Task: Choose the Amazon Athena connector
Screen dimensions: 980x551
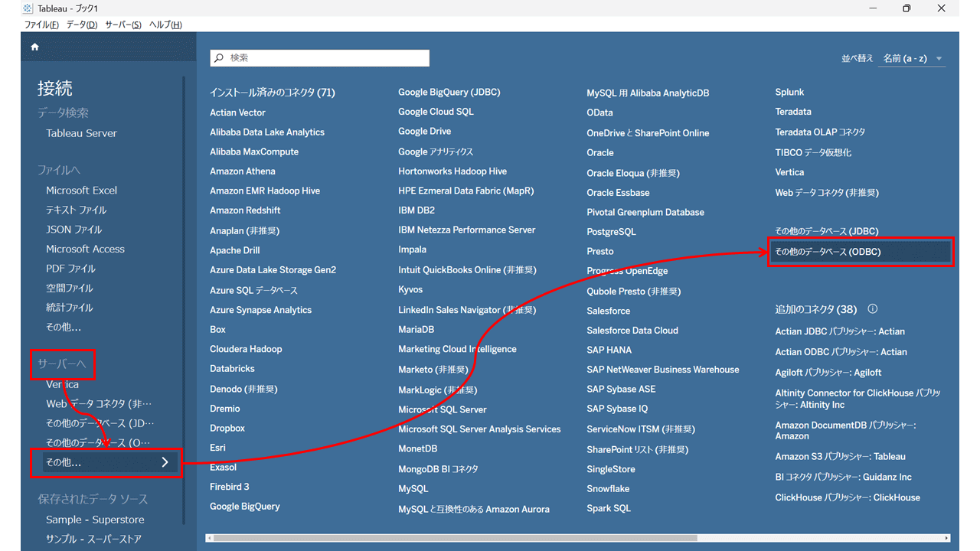Action: click(x=243, y=171)
